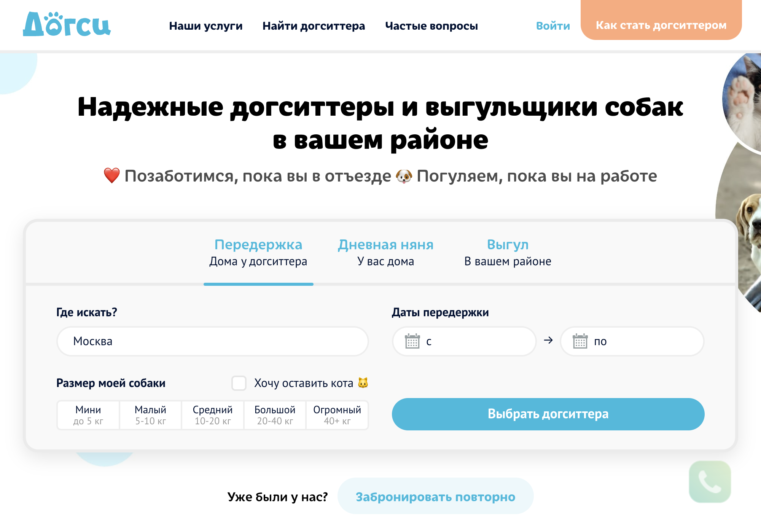The height and width of the screenshot is (532, 761).
Task: Select dog size Большой 20-40 кг
Action: coord(275,415)
